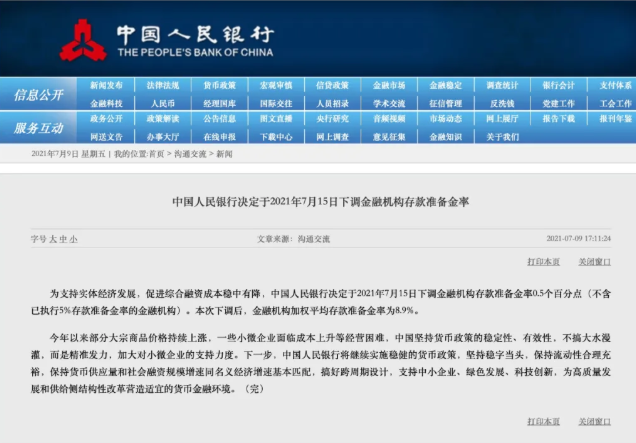The image size is (636, 443).
Task: Open 信贷政策 in the navigation
Action: [x=333, y=85]
